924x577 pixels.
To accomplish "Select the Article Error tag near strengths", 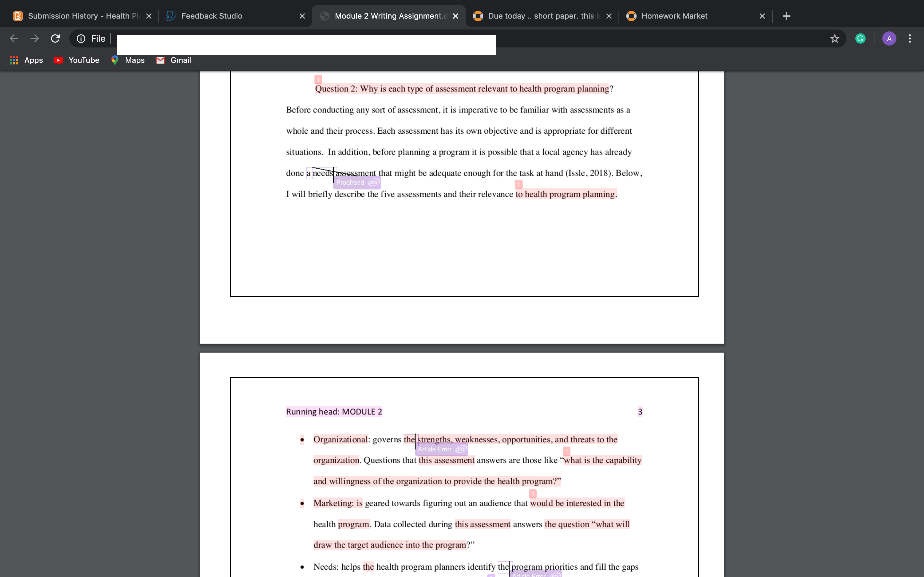I will click(x=441, y=449).
